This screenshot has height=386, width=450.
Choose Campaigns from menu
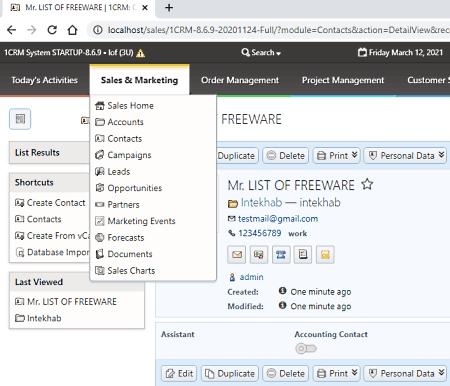coord(153,155)
